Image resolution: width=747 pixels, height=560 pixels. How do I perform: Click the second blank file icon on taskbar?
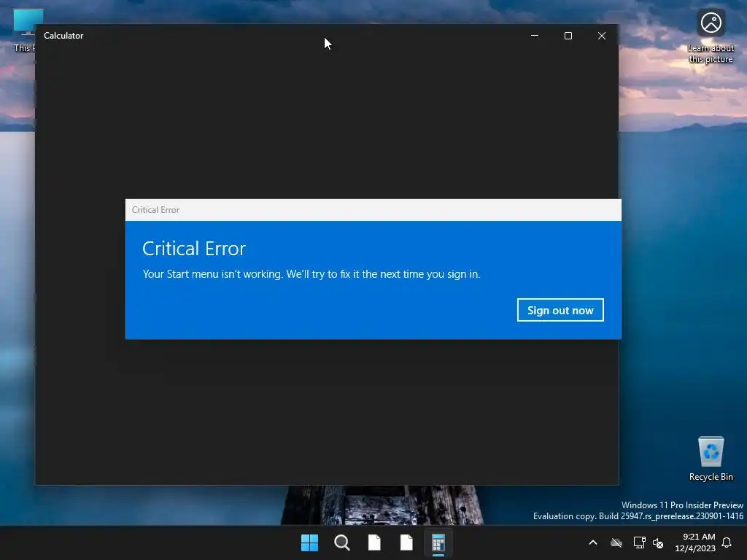click(x=406, y=542)
